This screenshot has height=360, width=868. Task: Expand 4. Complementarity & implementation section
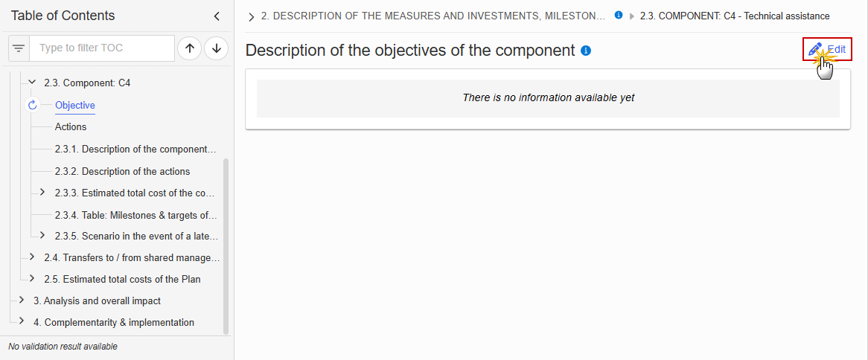coord(22,322)
